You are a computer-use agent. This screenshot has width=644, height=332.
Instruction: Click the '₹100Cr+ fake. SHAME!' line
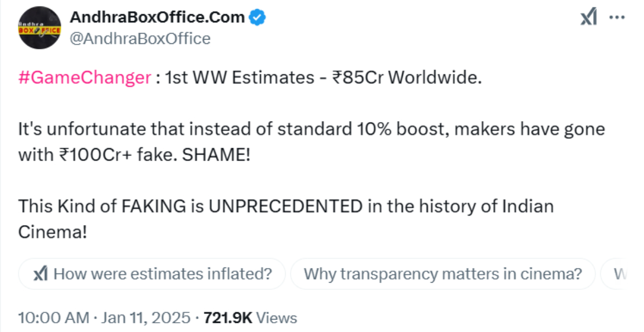click(x=154, y=155)
